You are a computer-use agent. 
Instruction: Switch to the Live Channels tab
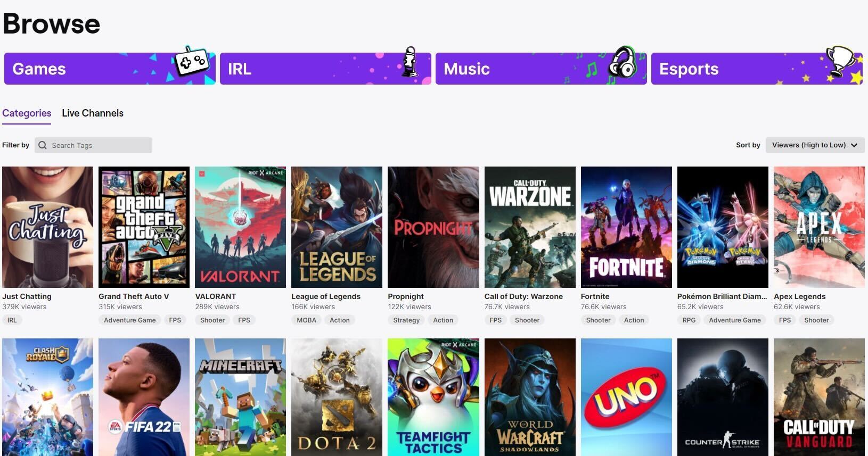pos(93,113)
